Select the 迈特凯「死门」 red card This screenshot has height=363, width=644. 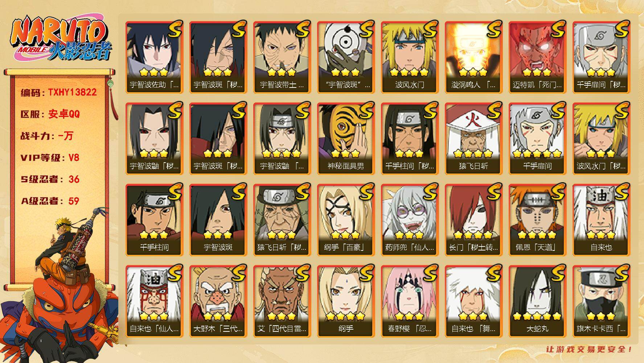click(x=537, y=57)
